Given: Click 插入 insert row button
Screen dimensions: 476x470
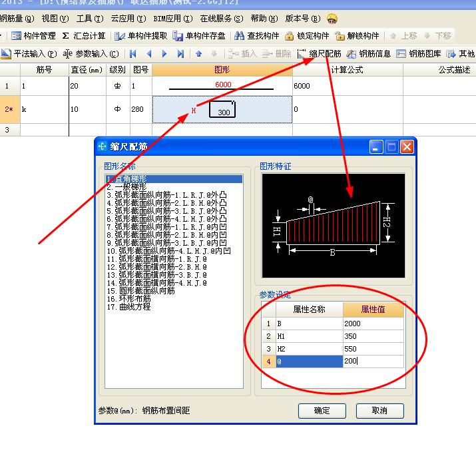Looking at the screenshot, I should tap(242, 54).
